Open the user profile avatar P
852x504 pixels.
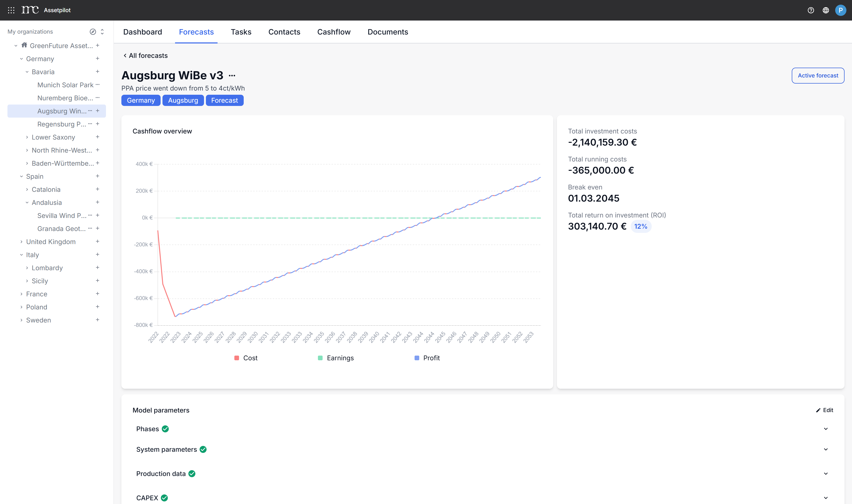click(x=841, y=10)
